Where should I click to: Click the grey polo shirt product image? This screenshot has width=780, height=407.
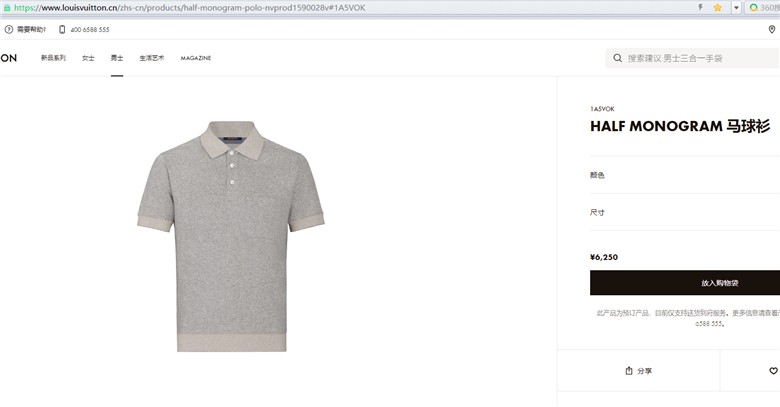tap(231, 236)
